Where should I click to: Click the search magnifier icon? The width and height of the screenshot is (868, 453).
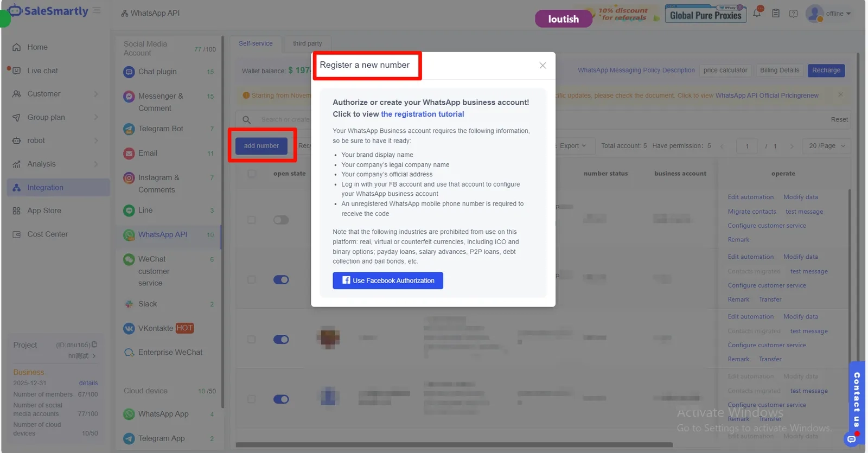pyautogui.click(x=246, y=119)
